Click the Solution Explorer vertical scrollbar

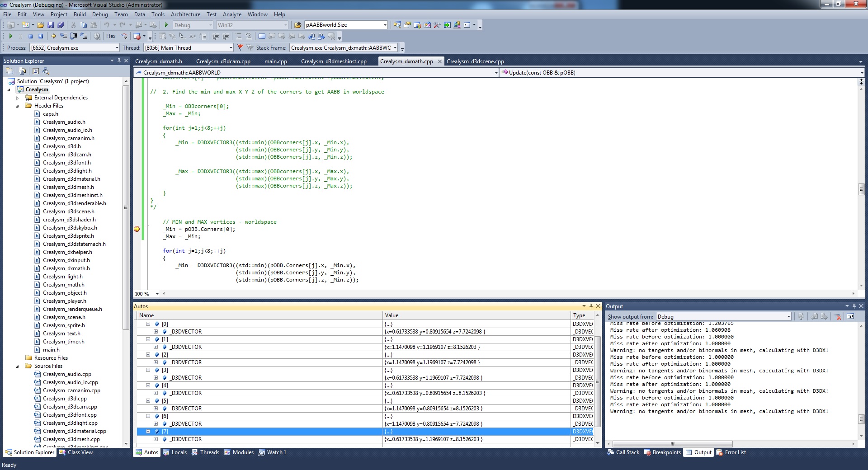[x=126, y=207]
